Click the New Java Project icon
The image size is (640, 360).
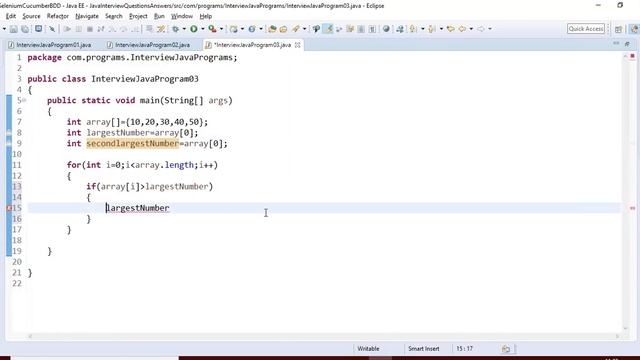(234, 29)
